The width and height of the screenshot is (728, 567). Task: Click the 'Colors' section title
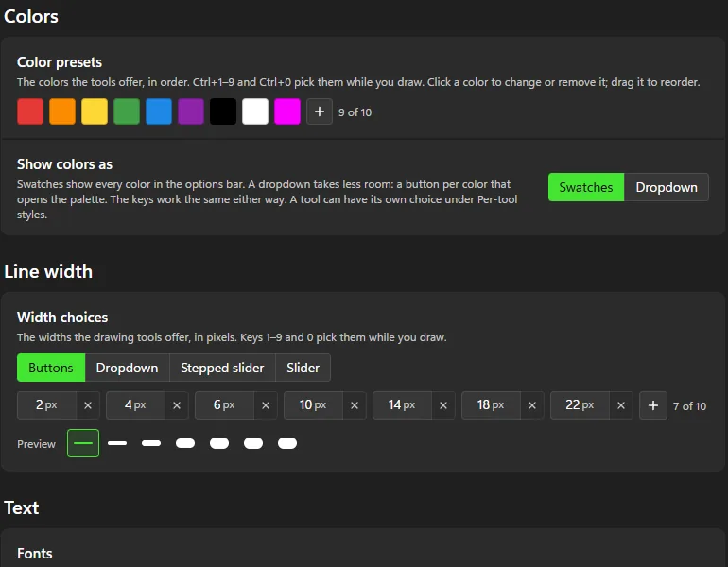tap(31, 16)
